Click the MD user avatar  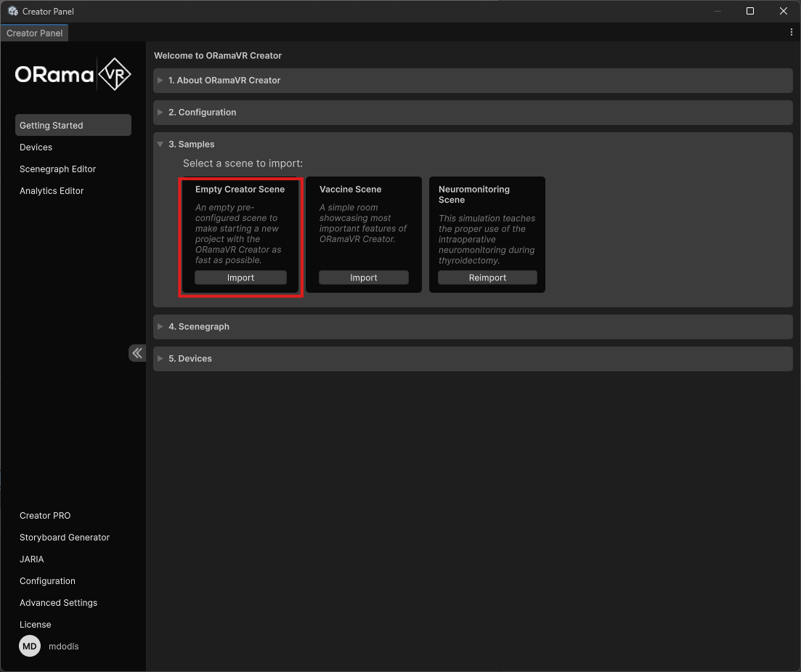(30, 646)
